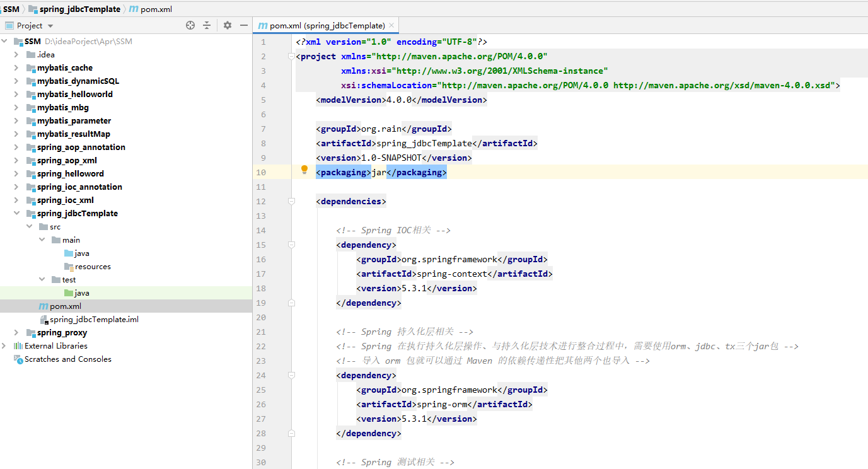The image size is (868, 469).
Task: Expand the mybatis_mbg module
Action: [x=17, y=108]
